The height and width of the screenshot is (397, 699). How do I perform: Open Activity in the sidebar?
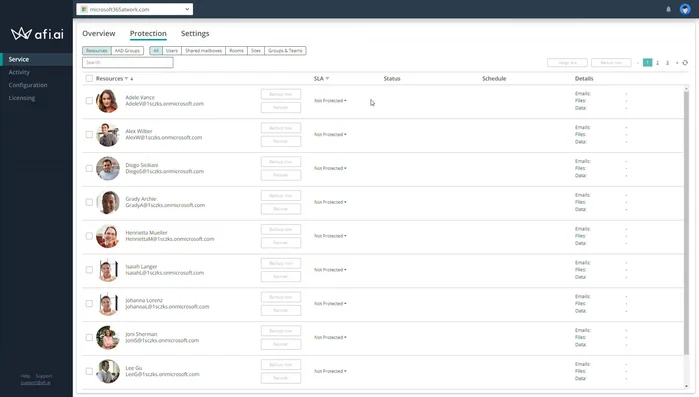(x=19, y=73)
